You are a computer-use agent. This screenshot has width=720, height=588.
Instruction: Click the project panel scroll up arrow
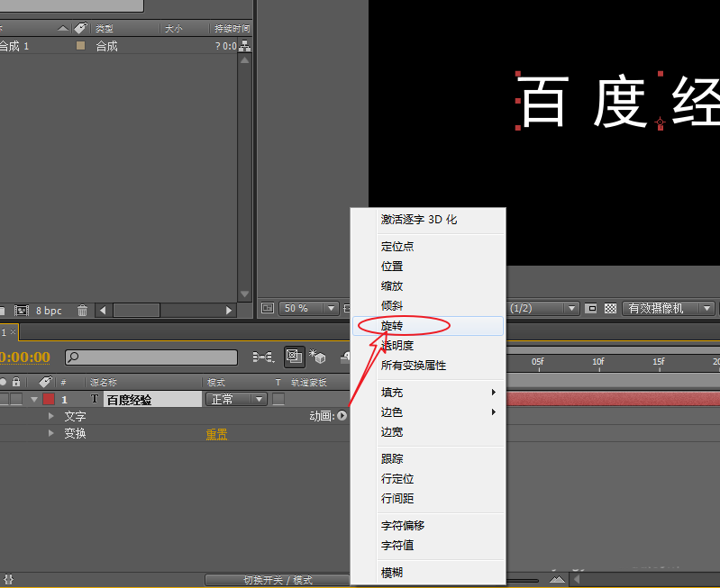245,59
